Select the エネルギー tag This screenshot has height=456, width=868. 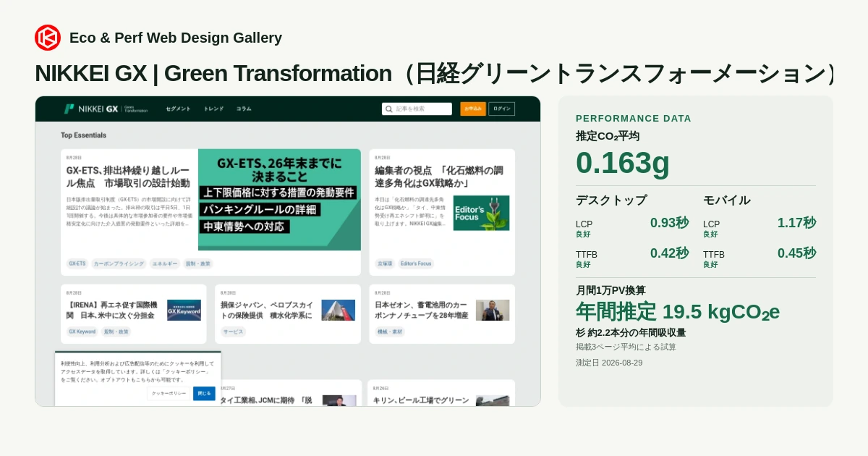(x=164, y=263)
